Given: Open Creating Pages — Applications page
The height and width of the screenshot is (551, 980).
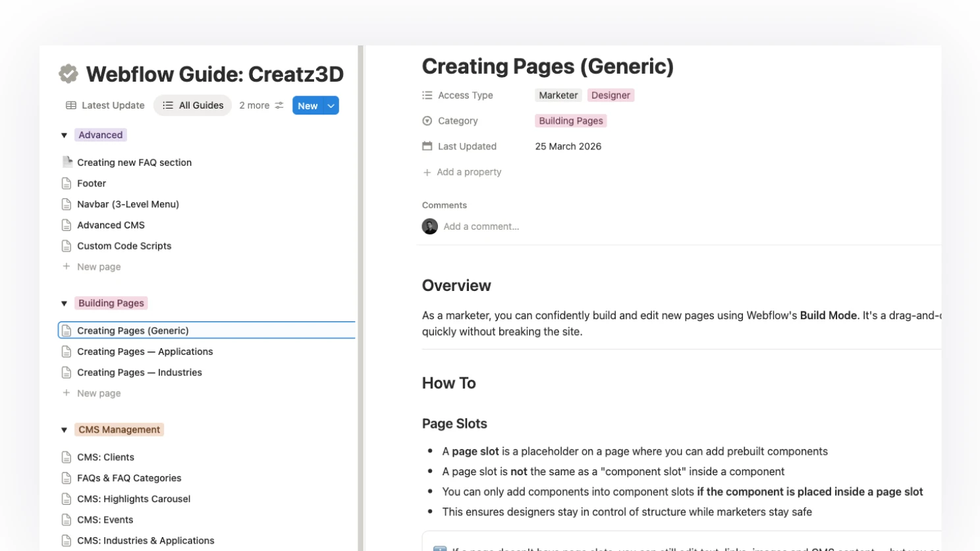Looking at the screenshot, I should pos(145,352).
